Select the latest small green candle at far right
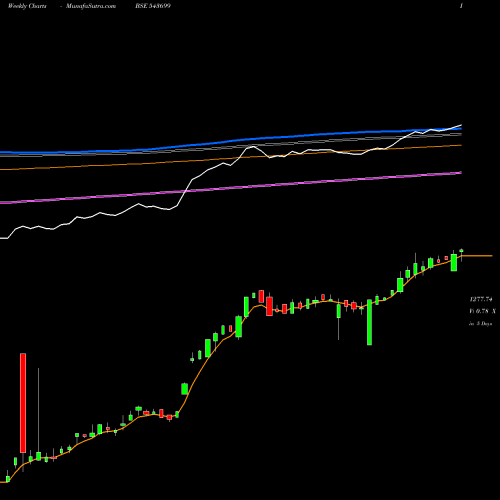This screenshot has width=500, height=500. click(x=462, y=251)
